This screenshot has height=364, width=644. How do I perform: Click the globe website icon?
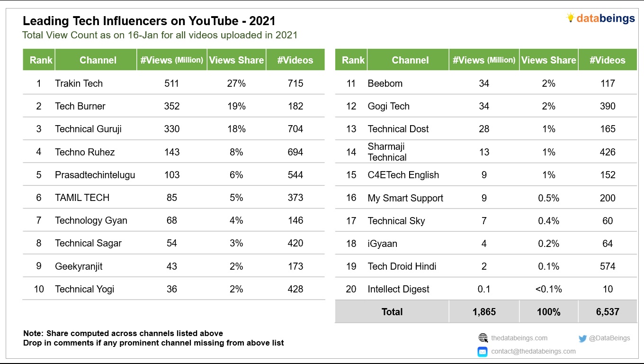point(483,338)
